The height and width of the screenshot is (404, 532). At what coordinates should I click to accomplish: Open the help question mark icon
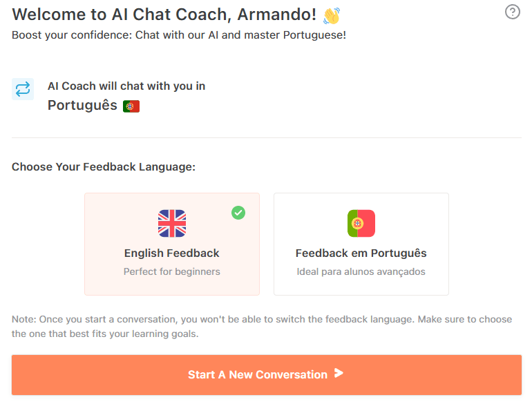[x=513, y=12]
